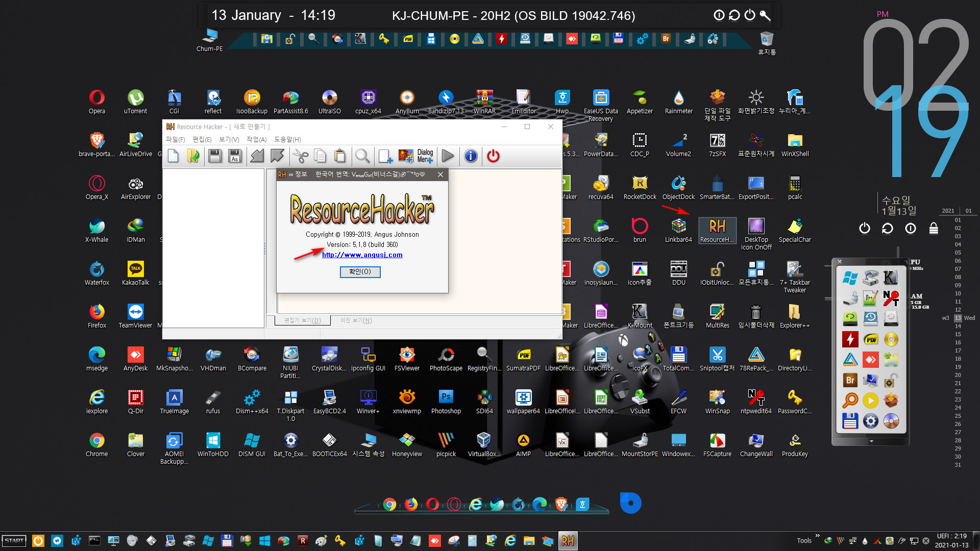Click the Brave icon in the bottom dock
Viewport: 980px width, 551px height.
561,504
